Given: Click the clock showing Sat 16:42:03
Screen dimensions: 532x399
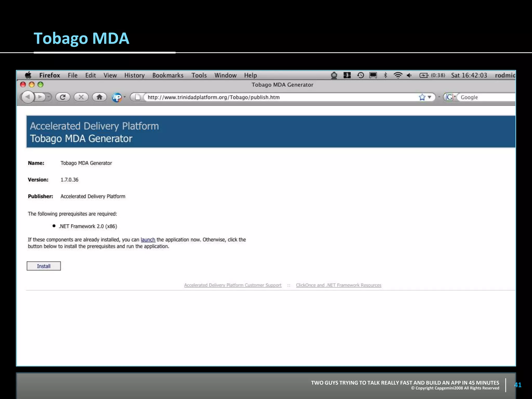Looking at the screenshot, I should [469, 75].
